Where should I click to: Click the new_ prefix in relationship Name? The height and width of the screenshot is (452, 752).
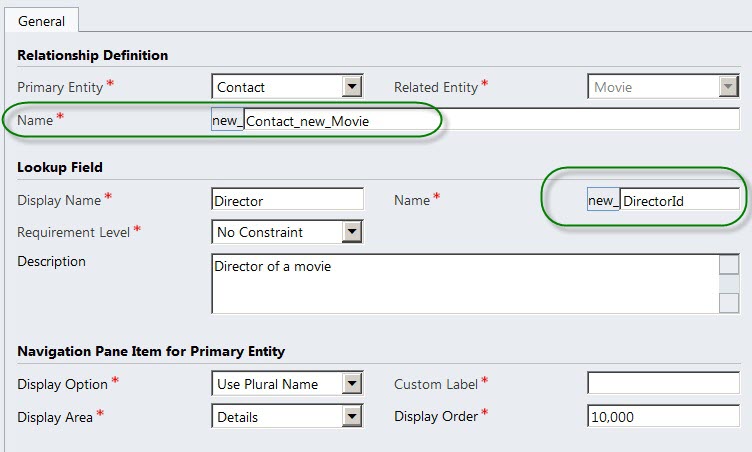(227, 120)
